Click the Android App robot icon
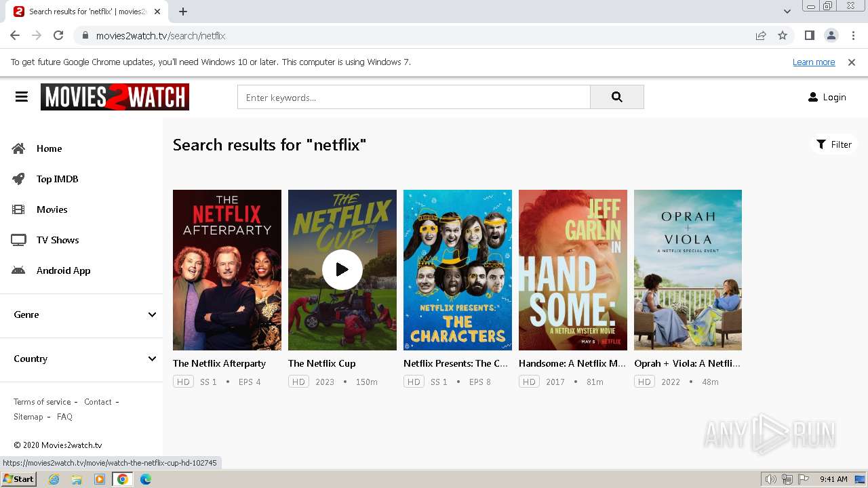 point(18,270)
